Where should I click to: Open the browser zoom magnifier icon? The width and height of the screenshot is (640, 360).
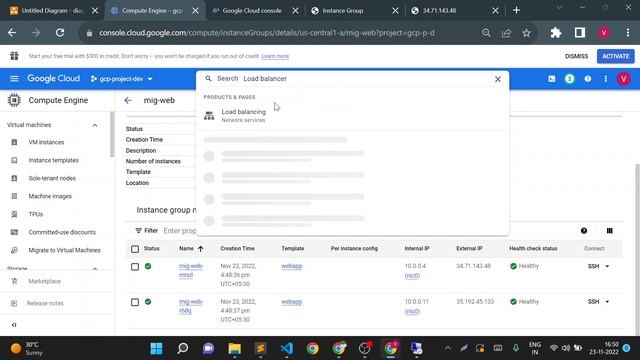[x=486, y=33]
